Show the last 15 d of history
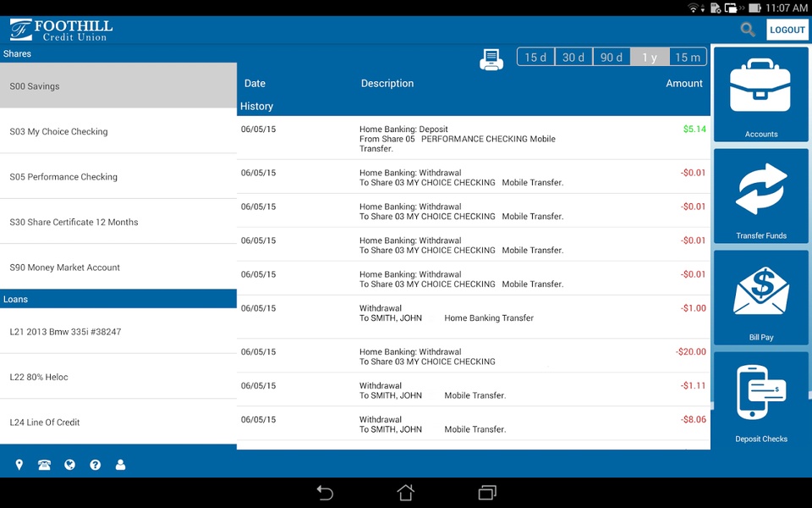Screen dimensions: 812x508 [x=535, y=57]
